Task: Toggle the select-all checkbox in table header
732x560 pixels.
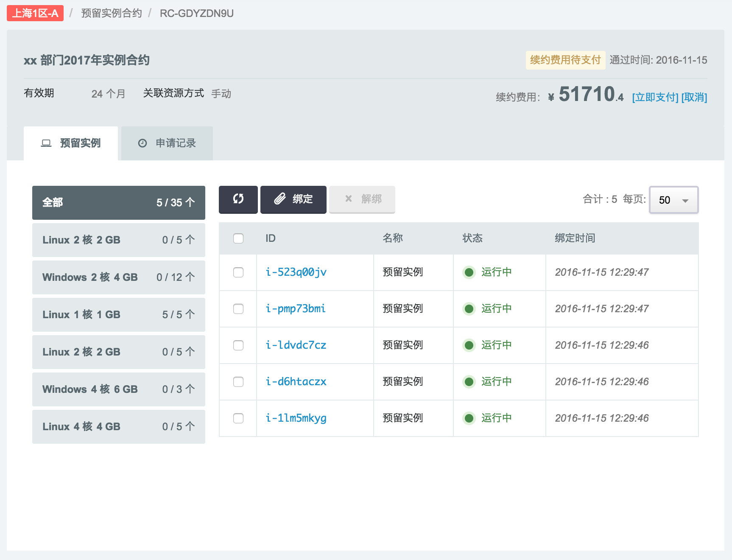Action: click(x=238, y=238)
